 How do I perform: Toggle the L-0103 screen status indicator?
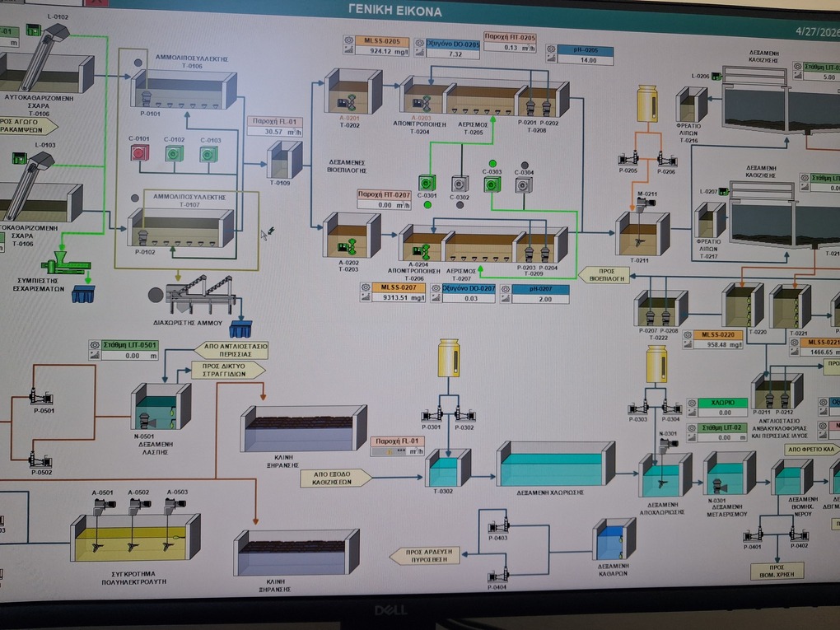click(19, 158)
